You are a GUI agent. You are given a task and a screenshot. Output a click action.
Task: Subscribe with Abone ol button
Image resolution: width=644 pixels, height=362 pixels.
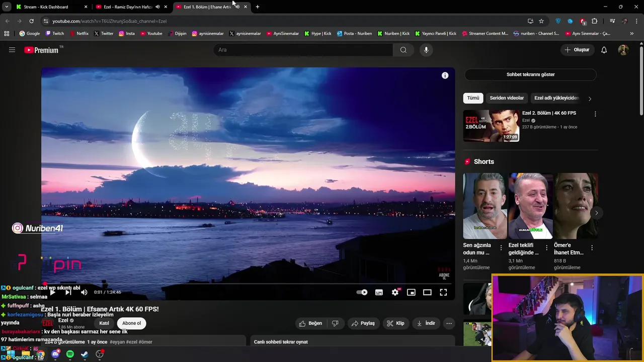tap(132, 323)
